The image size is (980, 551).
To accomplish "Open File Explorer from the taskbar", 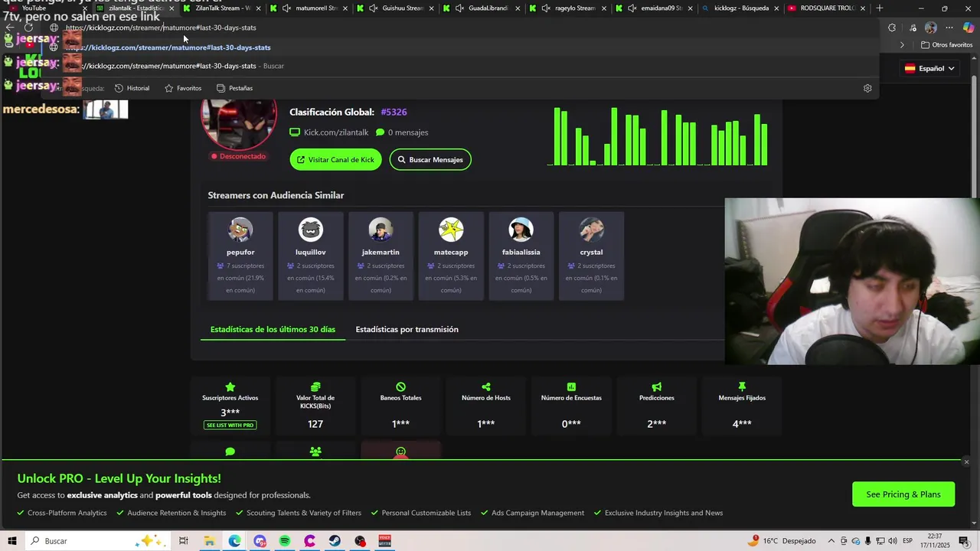I will 209,541.
